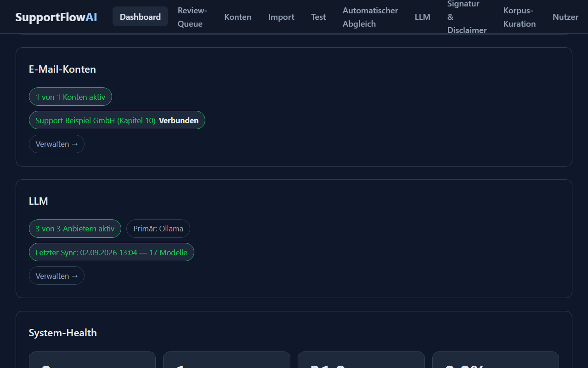Click '3 von 3 Anbietern aktiv' badge
Image resolution: width=588 pixels, height=368 pixels.
pyautogui.click(x=75, y=229)
